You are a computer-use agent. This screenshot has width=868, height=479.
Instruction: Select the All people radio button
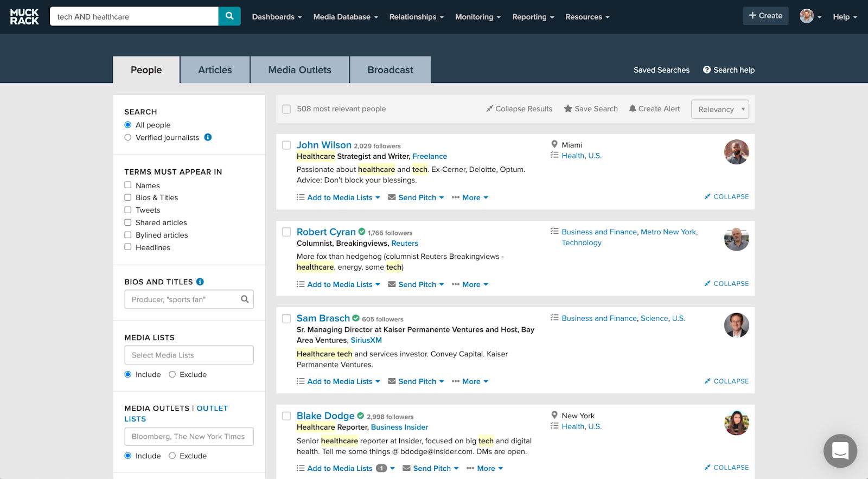[128, 125]
